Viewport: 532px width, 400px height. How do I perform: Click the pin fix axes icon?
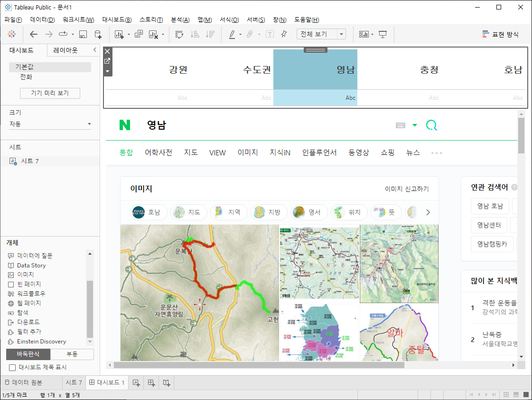coord(284,34)
